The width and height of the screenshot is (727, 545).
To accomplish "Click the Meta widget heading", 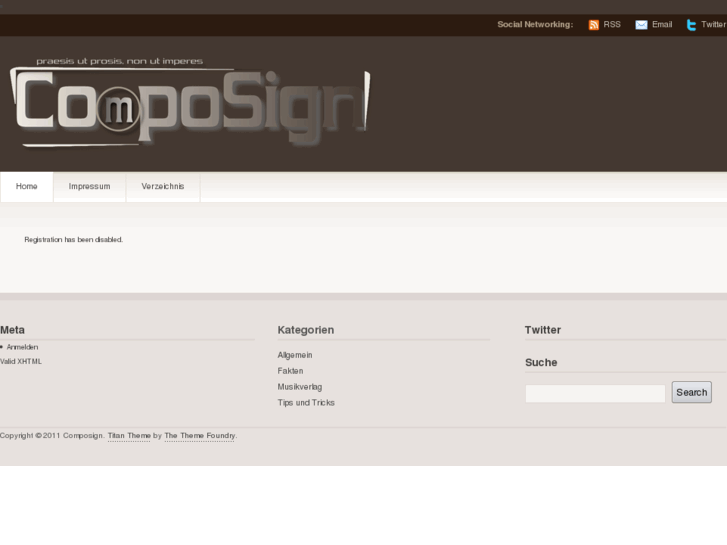I will (x=13, y=330).
